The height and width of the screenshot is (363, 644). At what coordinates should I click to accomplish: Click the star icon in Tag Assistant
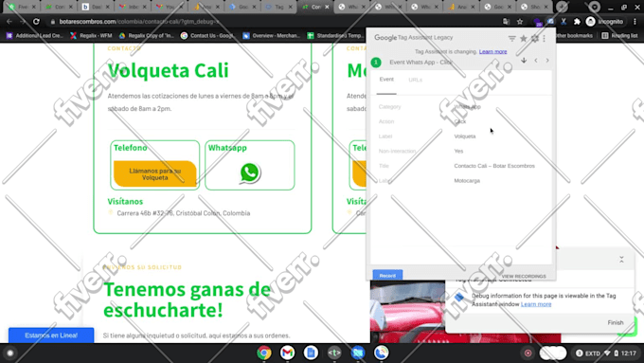click(x=523, y=38)
